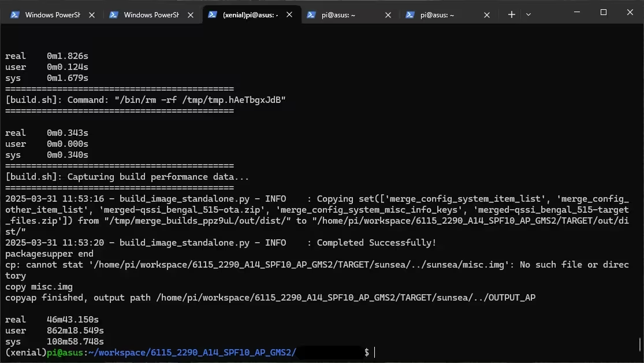Image resolution: width=644 pixels, height=363 pixels.
Task: Click the "copy misc.img" line
Action: click(39, 287)
